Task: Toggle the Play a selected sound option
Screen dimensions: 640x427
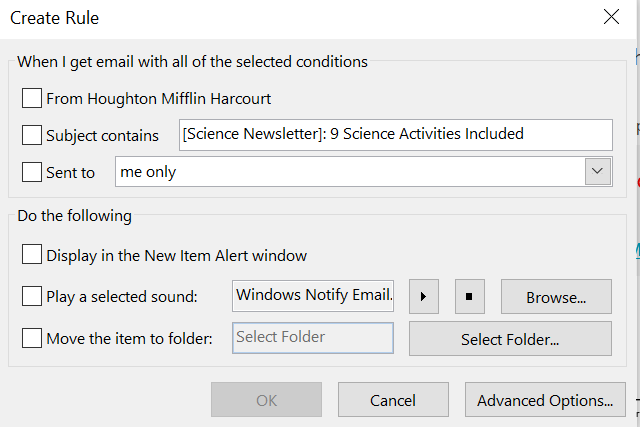Action: (x=32, y=296)
